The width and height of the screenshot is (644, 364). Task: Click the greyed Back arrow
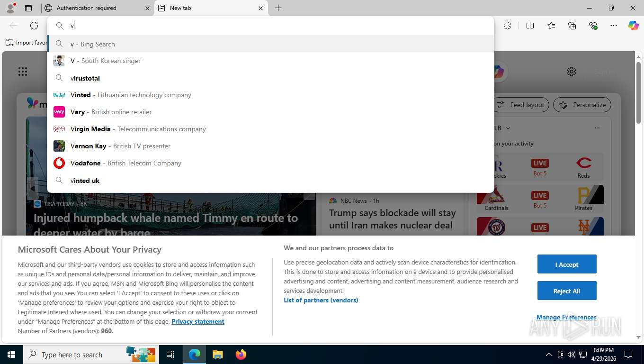click(x=13, y=26)
